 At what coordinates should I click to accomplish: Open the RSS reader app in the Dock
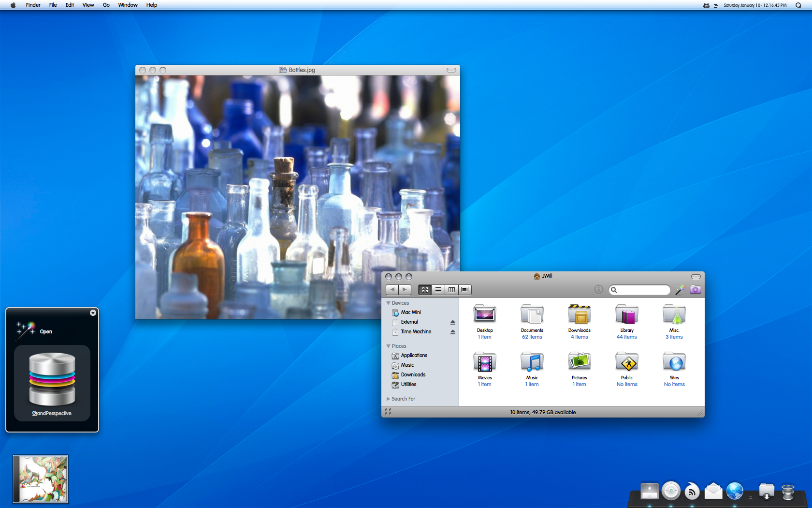[692, 492]
